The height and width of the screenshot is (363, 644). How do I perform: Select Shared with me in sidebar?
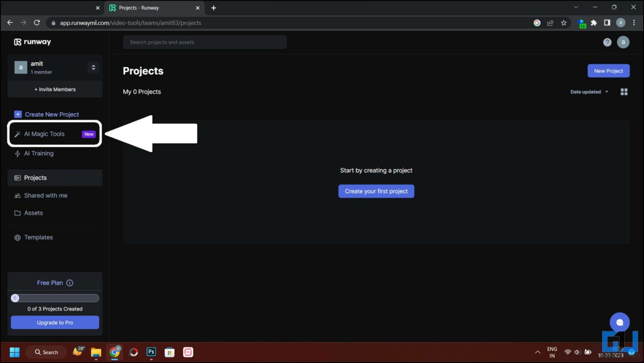(x=46, y=195)
